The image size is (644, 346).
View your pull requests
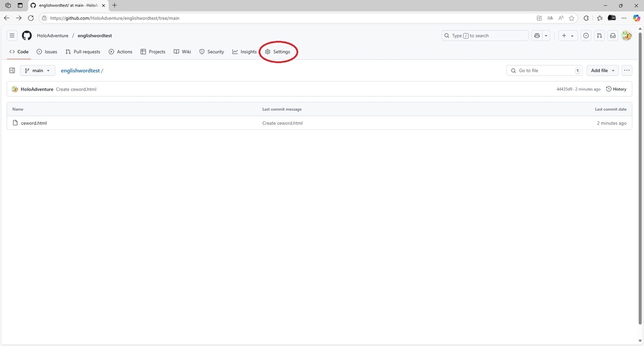tap(599, 35)
